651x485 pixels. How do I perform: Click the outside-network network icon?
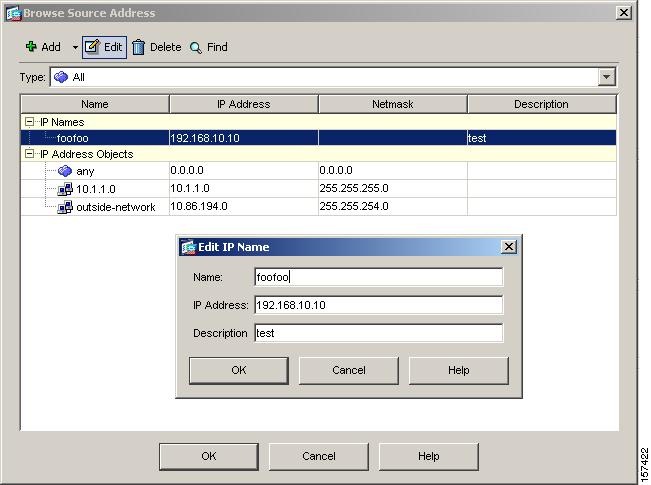[x=65, y=207]
